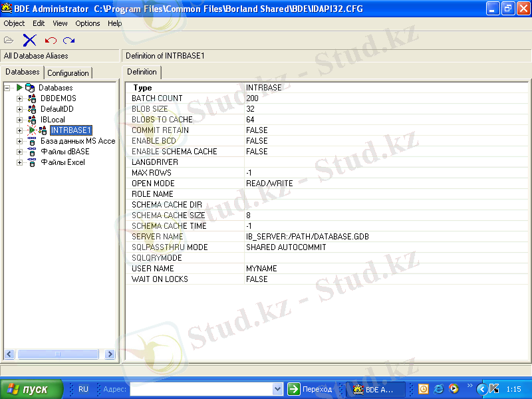This screenshot has height=399, width=532.
Task: Expand the DefaultDD tree node
Action: tap(20, 109)
